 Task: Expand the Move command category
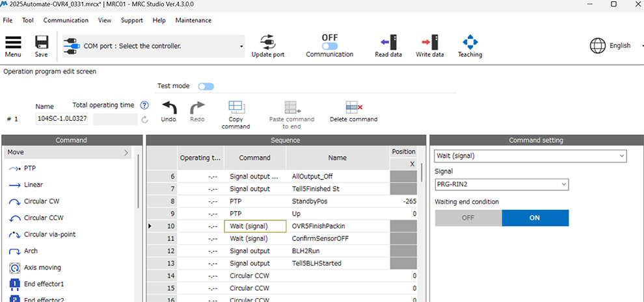click(68, 153)
